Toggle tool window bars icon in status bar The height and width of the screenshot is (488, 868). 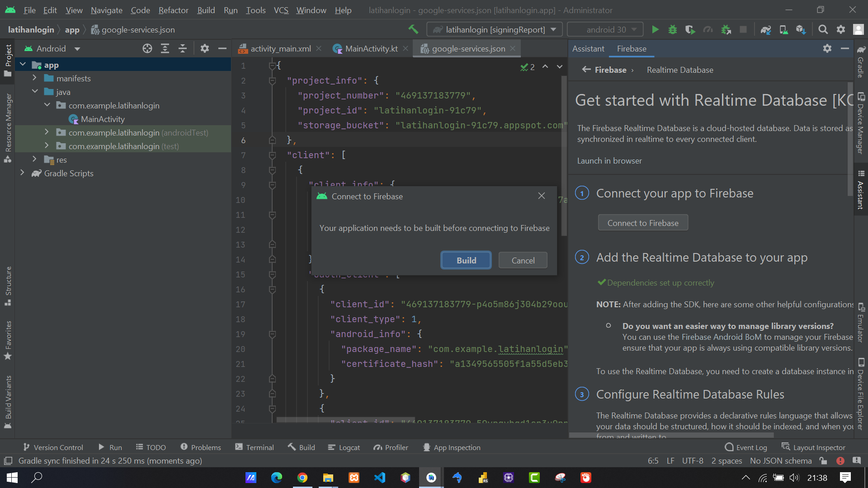coord(8,461)
